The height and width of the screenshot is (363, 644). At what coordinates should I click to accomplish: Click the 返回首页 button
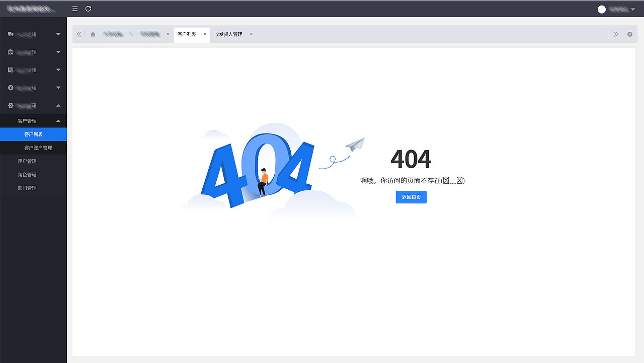411,197
